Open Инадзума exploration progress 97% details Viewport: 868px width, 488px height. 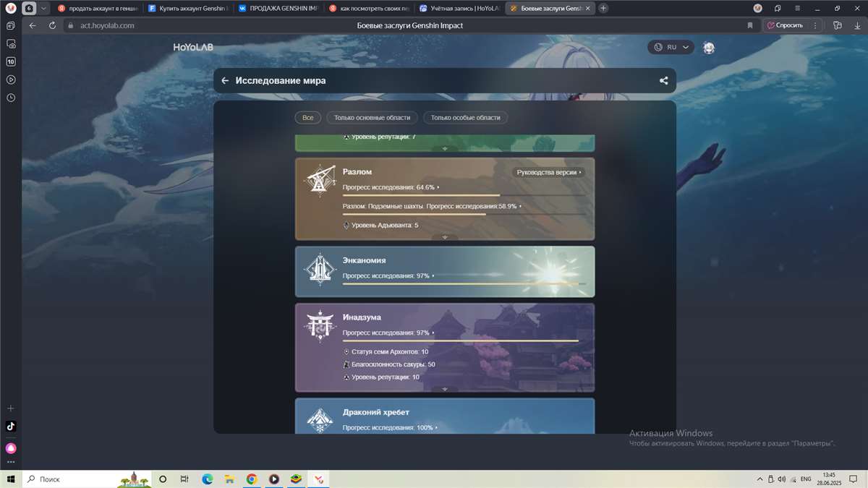tap(388, 333)
